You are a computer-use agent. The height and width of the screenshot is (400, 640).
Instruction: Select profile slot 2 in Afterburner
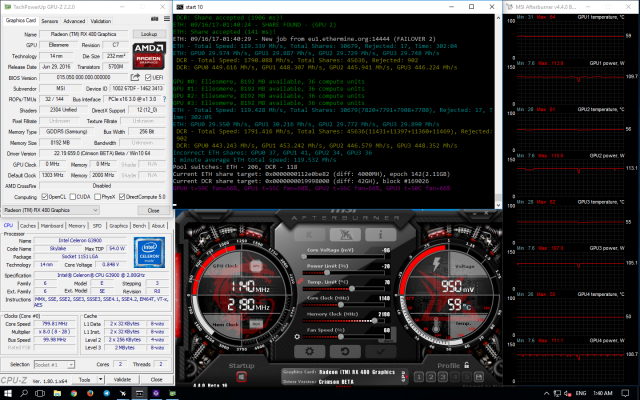pos(431,377)
